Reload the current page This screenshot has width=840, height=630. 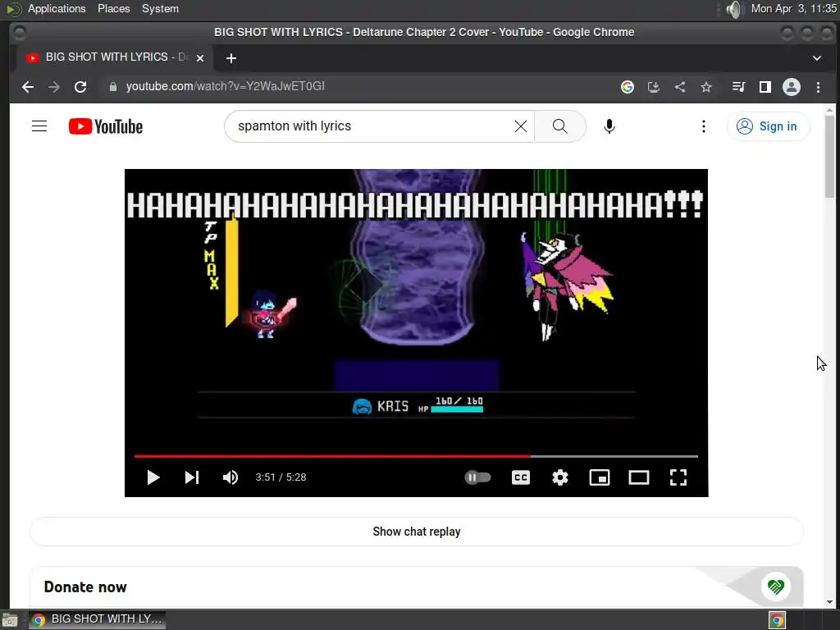coord(80,87)
